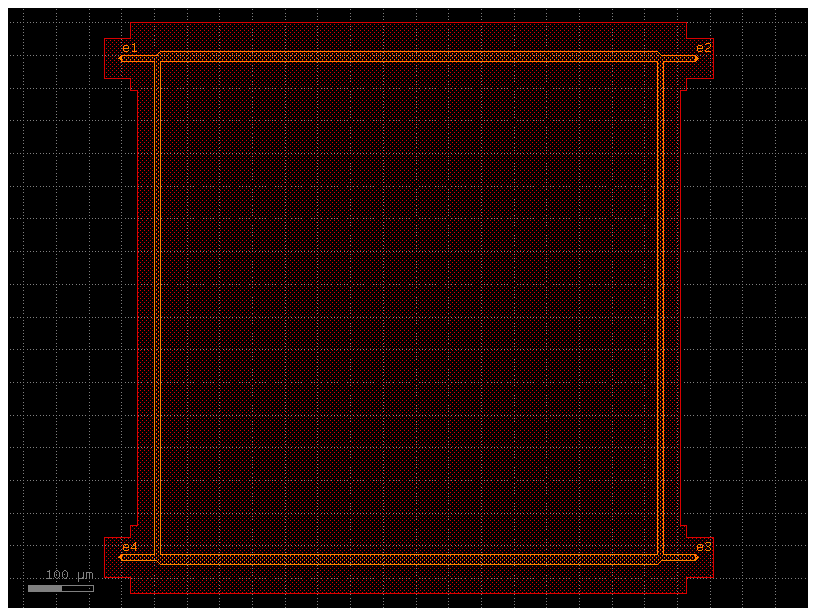Select the right vertical trace of the square

tap(660, 308)
